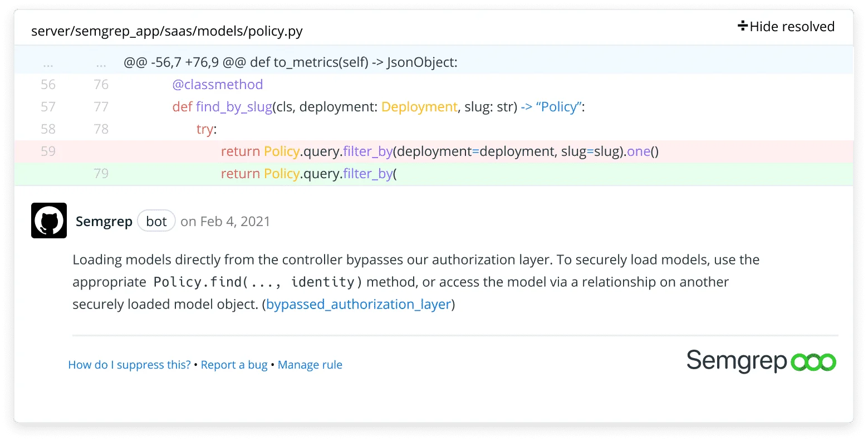Screen dimensions: 868x441
Task: Click the unfold icon beside Hide resolved
Action: pyautogui.click(x=743, y=26)
